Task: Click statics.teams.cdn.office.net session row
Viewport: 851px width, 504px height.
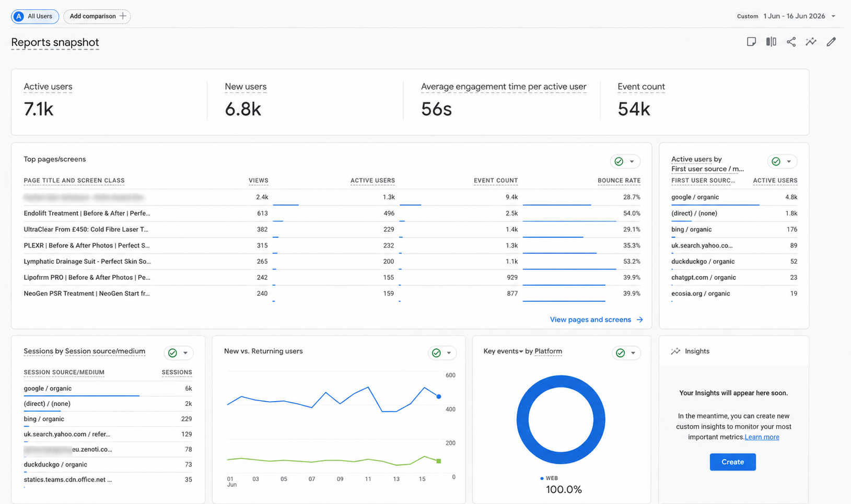Action: pos(67,479)
